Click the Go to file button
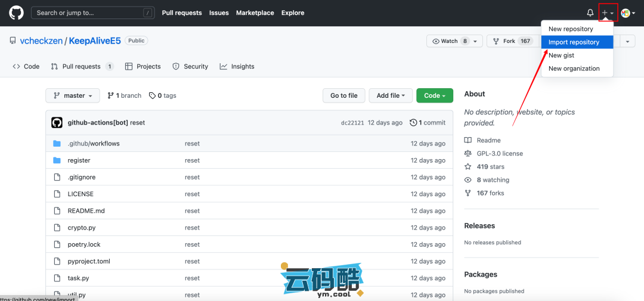The image size is (644, 301). [343, 95]
